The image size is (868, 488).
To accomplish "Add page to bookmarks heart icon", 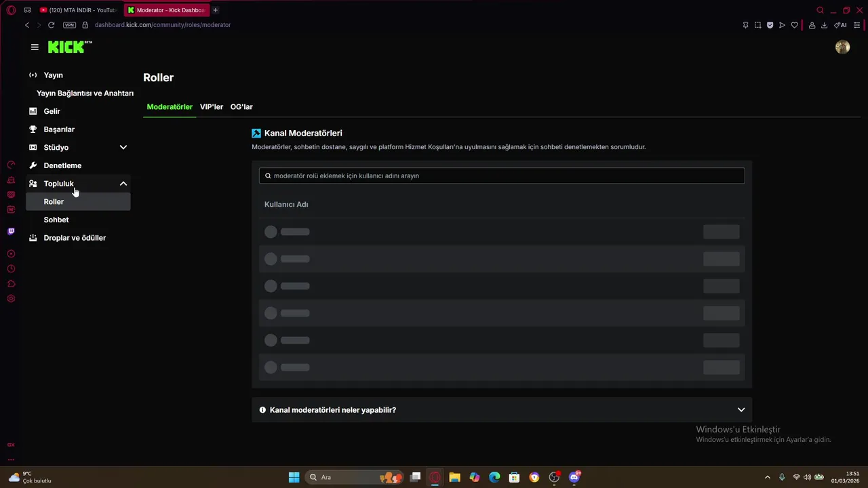I will click(794, 25).
